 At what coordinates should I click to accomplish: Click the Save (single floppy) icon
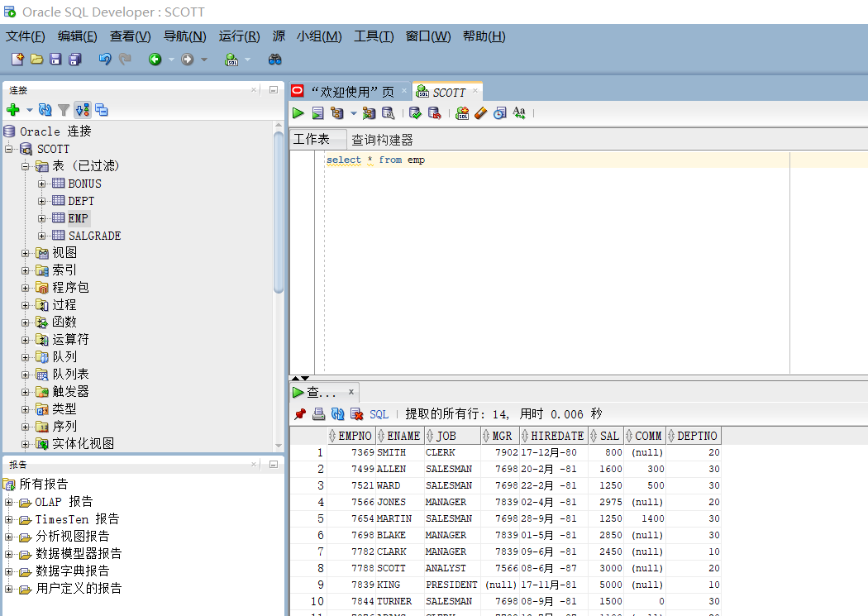click(55, 59)
